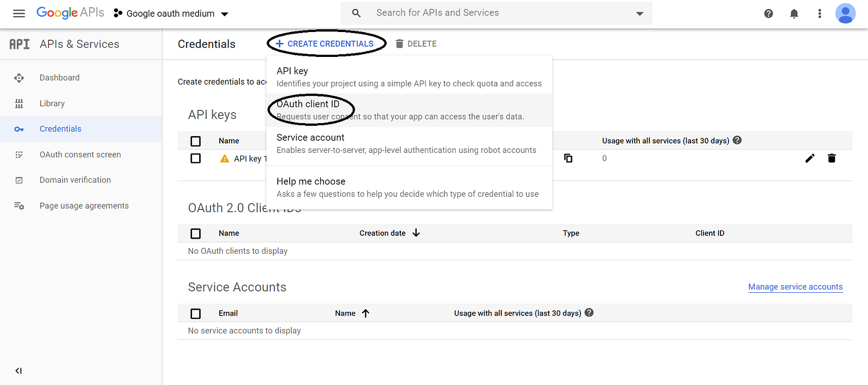
Task: Open the Library page
Action: 52,103
